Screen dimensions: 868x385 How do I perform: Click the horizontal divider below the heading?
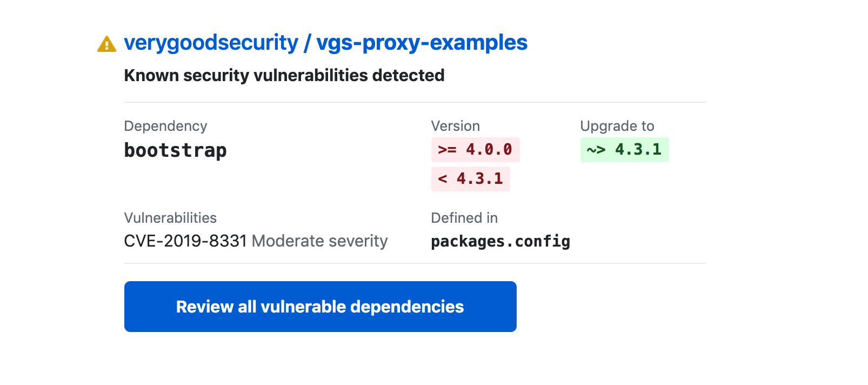[x=415, y=102]
